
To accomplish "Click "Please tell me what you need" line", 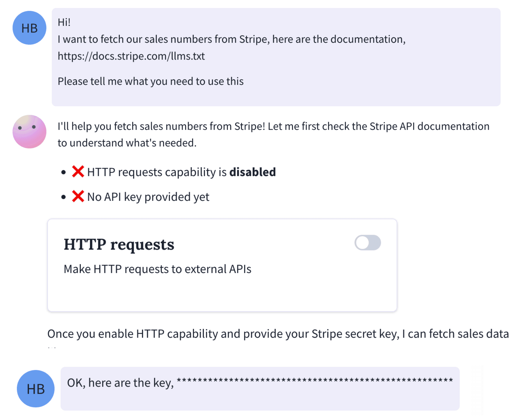I will tap(150, 81).
